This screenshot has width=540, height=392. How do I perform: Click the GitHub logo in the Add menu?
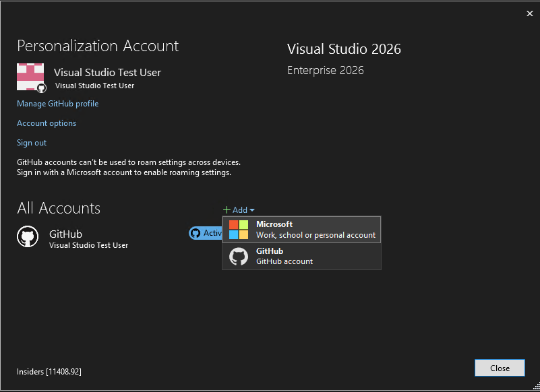[239, 256]
